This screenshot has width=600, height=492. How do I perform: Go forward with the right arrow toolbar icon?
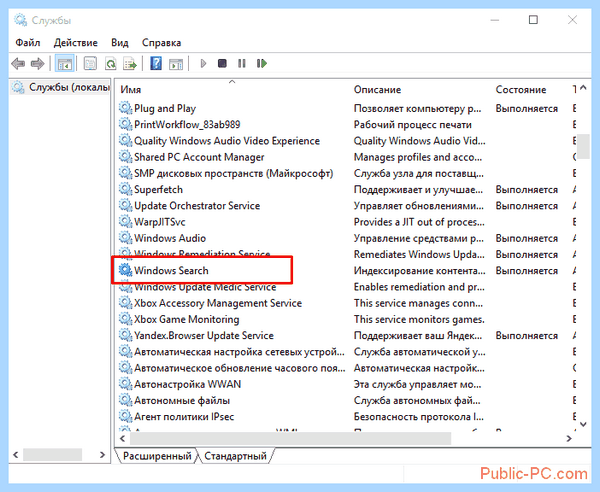coord(38,64)
